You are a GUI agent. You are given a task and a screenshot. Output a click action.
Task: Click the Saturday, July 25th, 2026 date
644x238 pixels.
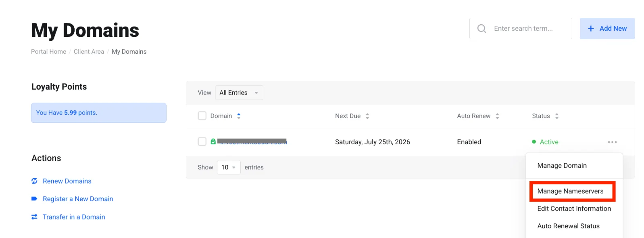tap(372, 142)
